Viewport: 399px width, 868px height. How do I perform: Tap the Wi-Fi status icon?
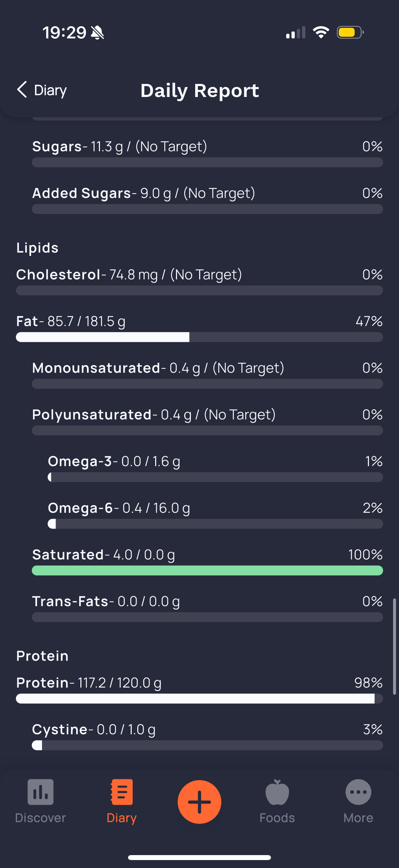click(321, 32)
